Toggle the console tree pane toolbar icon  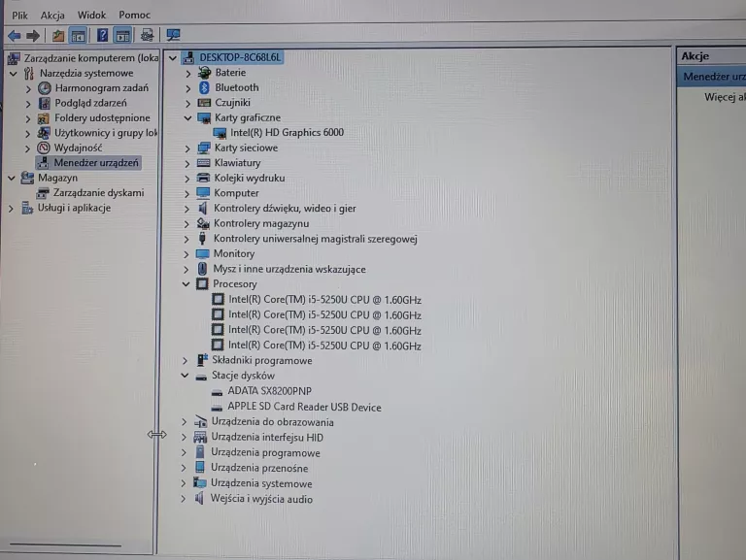(x=79, y=35)
